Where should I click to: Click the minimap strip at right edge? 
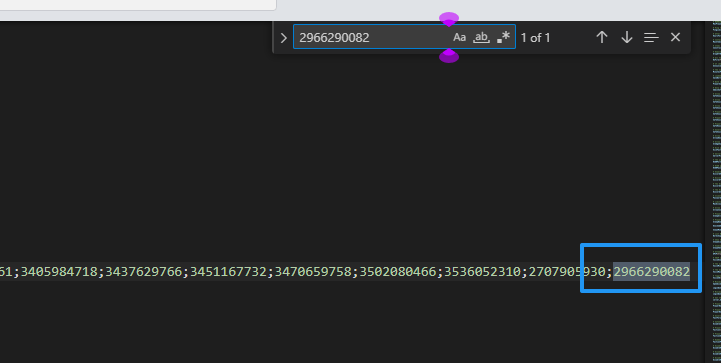(x=716, y=184)
